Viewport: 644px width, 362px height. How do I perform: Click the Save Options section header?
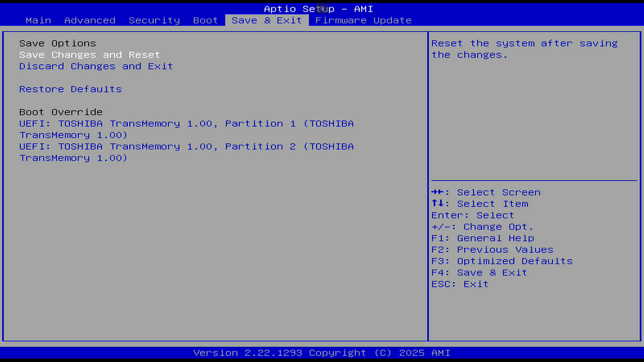tap(57, 43)
